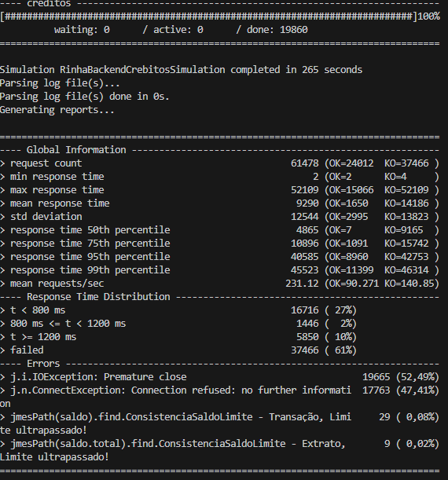Image resolution: width=448 pixels, height=480 pixels.
Task: Click the 't >= 1200 ms' row label
Action: (43, 337)
